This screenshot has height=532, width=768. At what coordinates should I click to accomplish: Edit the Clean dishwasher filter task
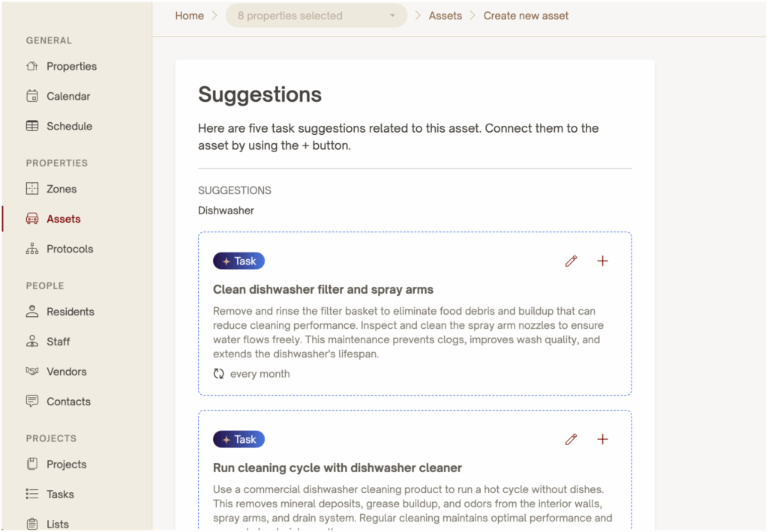pyautogui.click(x=571, y=261)
